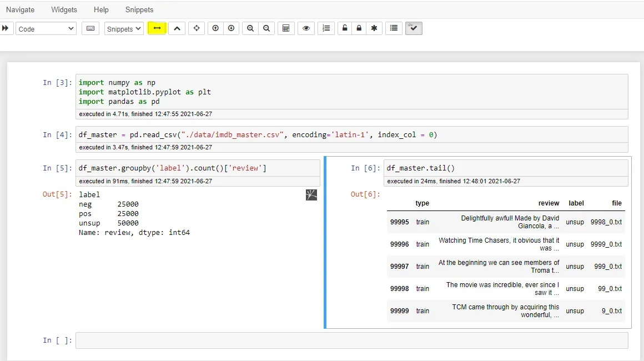Open the keyboard command palette
The width and height of the screenshot is (644, 361).
tap(90, 28)
